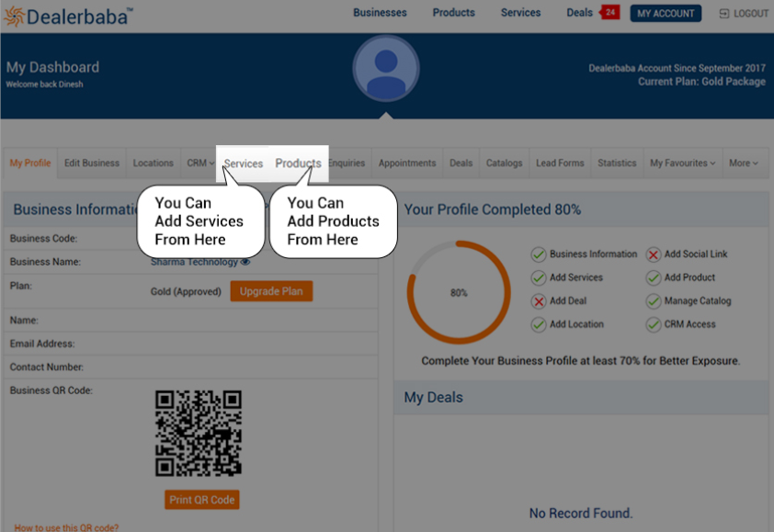Viewport: 774px width, 532px height.
Task: Switch to the Catalogs tab
Action: 504,163
